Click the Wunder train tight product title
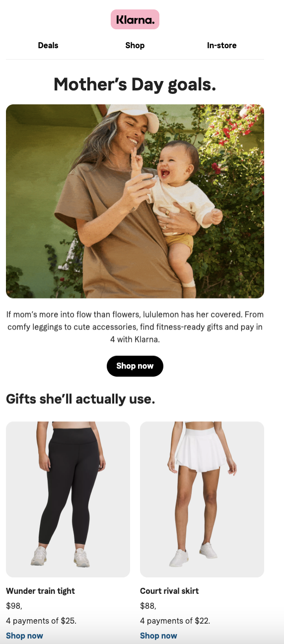Image resolution: width=284 pixels, height=644 pixels. [x=40, y=591]
